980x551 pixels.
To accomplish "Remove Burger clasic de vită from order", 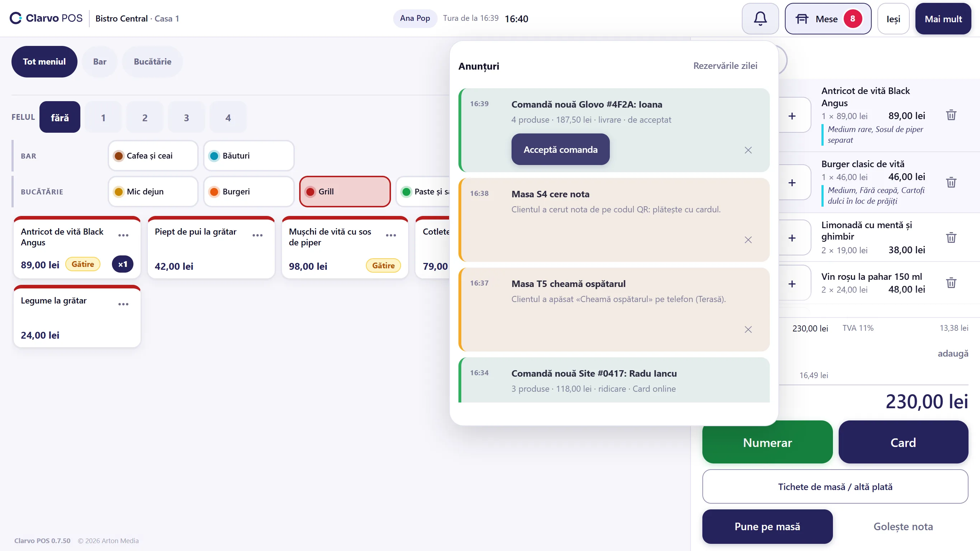I will tap(951, 182).
